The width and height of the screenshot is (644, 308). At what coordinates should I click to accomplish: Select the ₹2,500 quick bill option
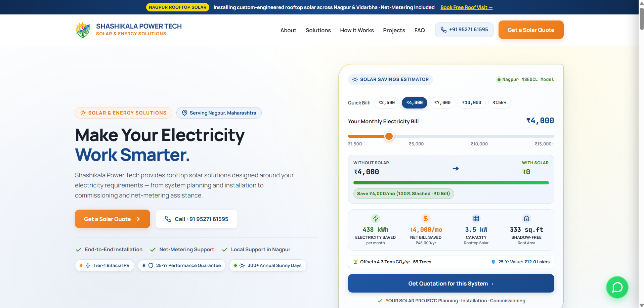pyautogui.click(x=387, y=103)
